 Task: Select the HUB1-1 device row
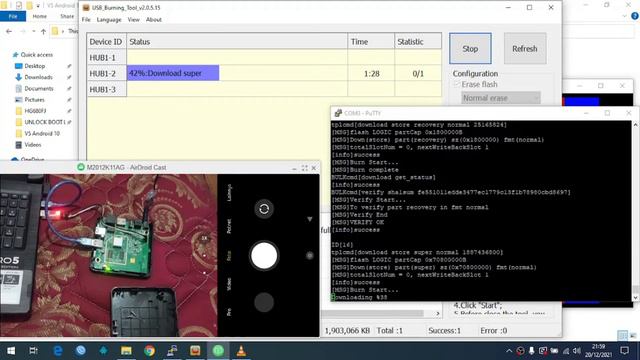click(x=264, y=58)
